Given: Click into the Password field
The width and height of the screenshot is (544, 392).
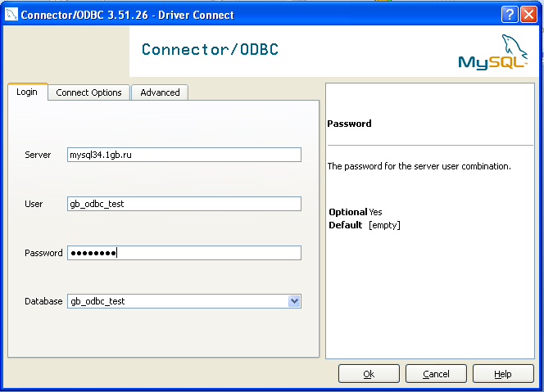Looking at the screenshot, I should click(x=184, y=253).
